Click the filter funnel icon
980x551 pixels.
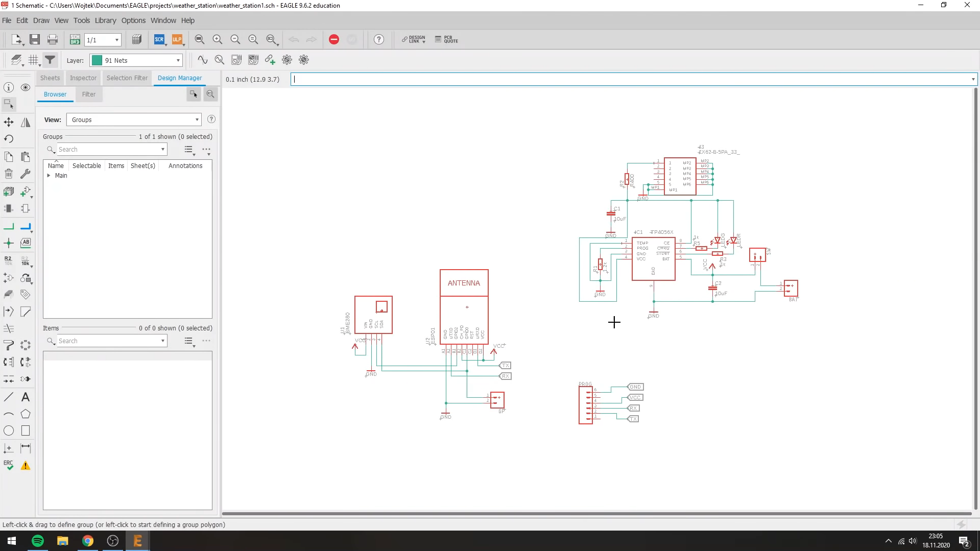click(x=50, y=60)
